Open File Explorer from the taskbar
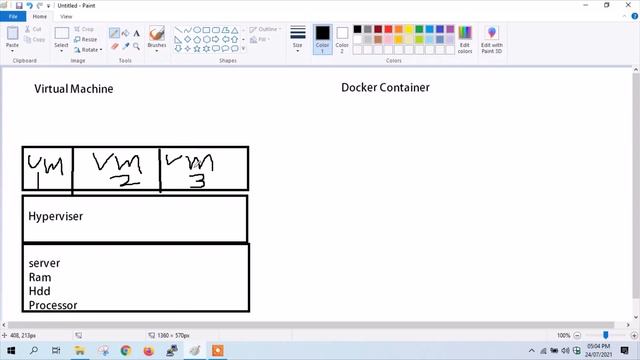 80,351
